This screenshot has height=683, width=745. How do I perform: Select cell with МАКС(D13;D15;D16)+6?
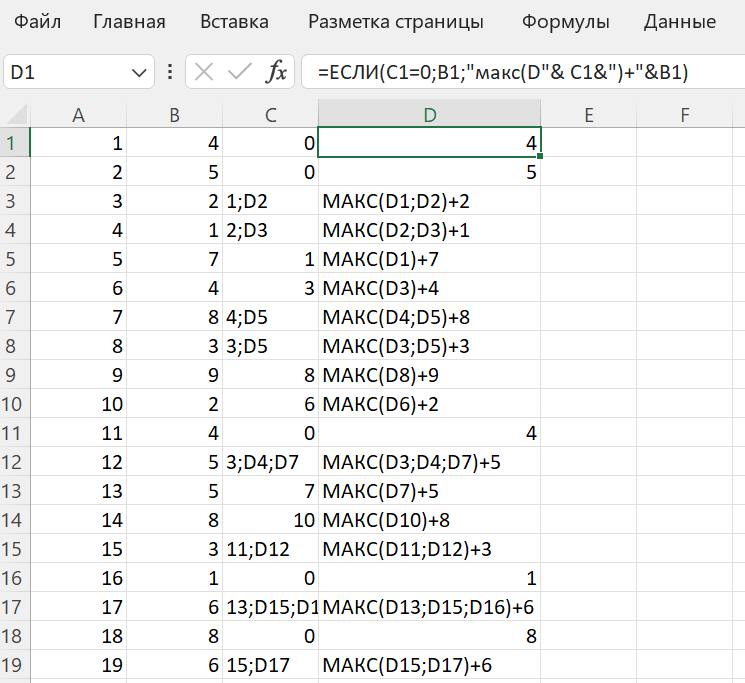tap(429, 607)
